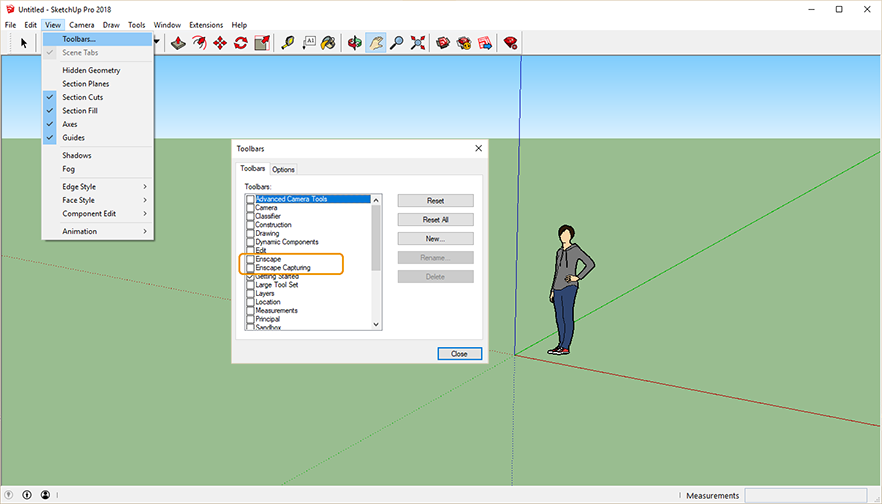Switch to the Options tab
Screen dimensions: 882x504
click(283, 169)
